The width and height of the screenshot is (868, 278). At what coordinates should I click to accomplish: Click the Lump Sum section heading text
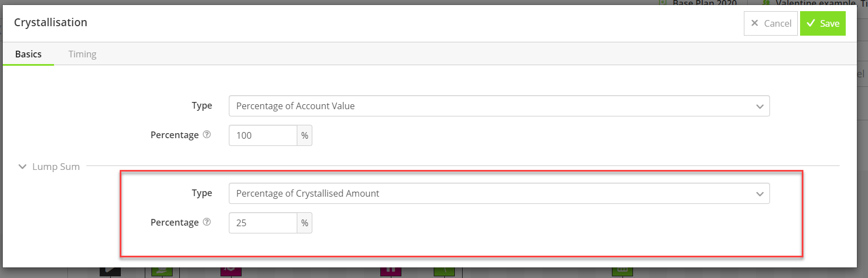(x=56, y=166)
